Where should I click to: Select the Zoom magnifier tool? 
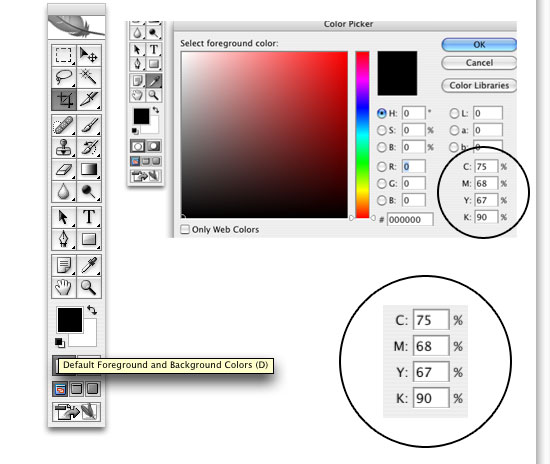pyautogui.click(x=89, y=287)
